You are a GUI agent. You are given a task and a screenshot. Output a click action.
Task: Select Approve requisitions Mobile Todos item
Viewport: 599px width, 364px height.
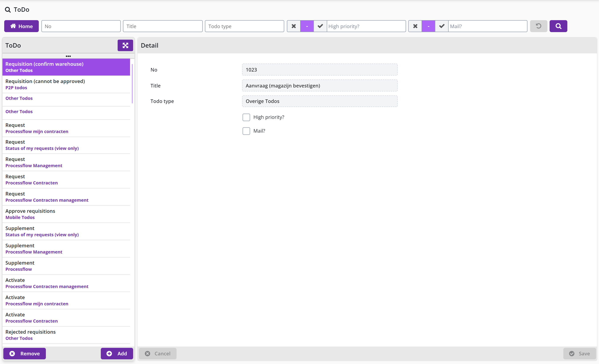coord(66,214)
